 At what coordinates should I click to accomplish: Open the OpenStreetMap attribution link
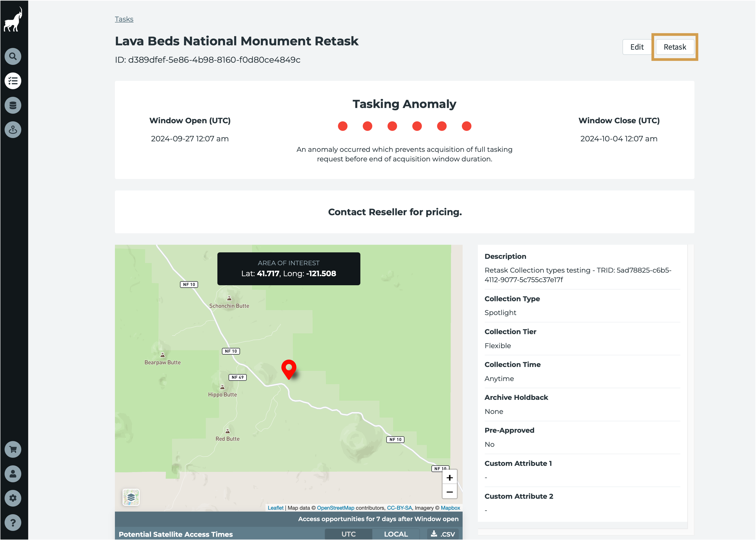tap(335, 508)
